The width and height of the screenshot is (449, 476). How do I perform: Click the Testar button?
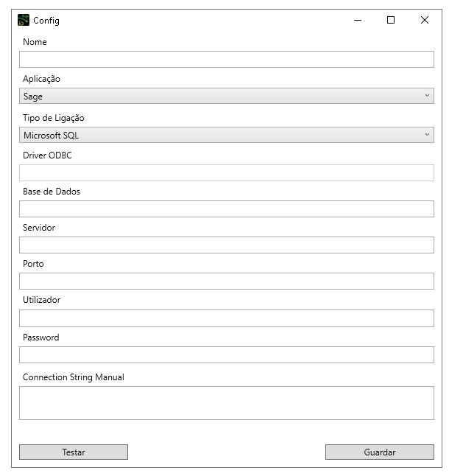pyautogui.click(x=74, y=452)
